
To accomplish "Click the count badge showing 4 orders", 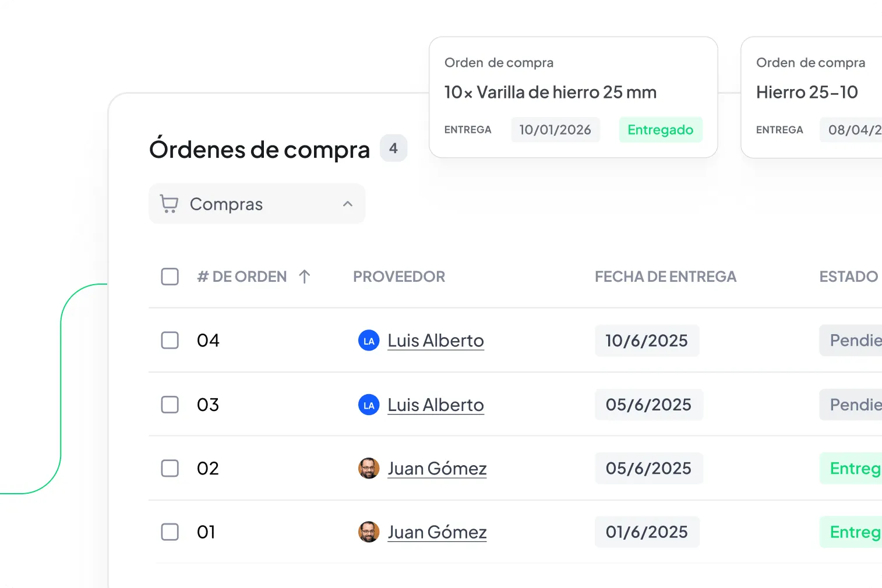I will [x=393, y=148].
